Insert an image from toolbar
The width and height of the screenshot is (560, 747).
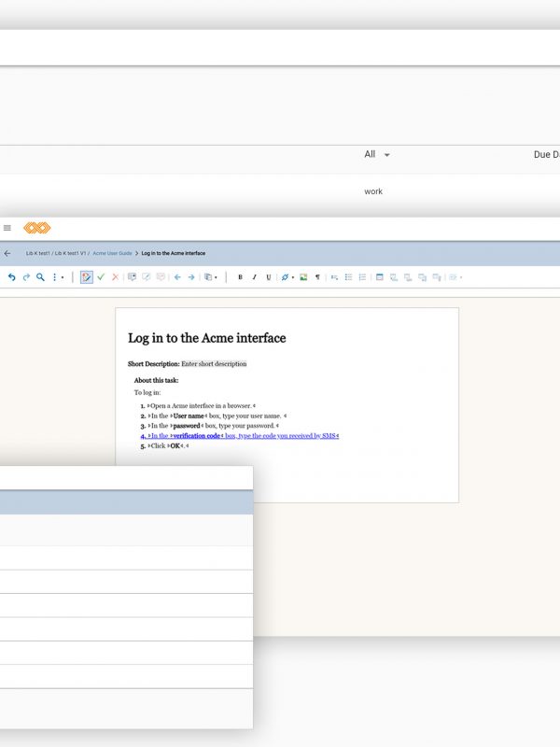pos(303,276)
